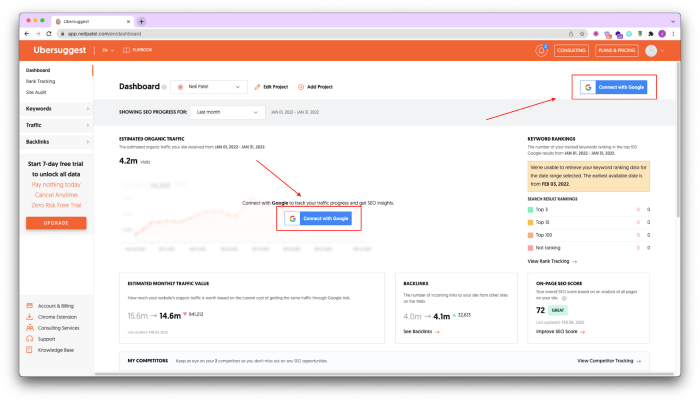Click the browser back arrow
Screen dimensions: 700x402
coord(27,34)
